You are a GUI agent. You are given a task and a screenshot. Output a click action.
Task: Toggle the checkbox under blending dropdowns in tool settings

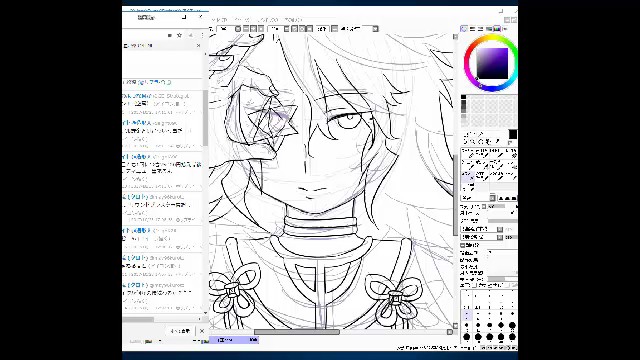(463, 245)
